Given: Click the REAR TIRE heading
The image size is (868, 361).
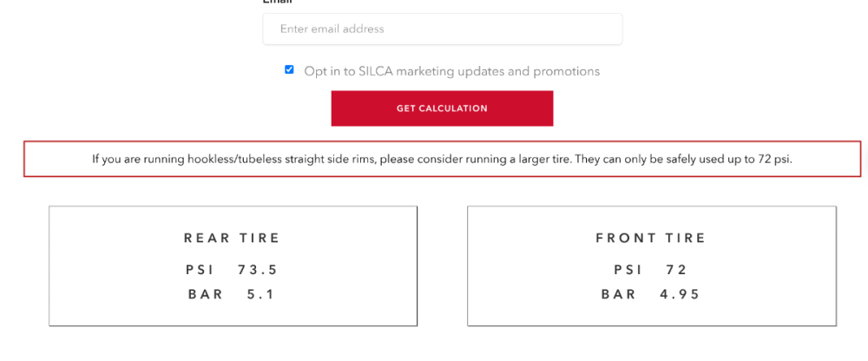Looking at the screenshot, I should click(x=232, y=238).
